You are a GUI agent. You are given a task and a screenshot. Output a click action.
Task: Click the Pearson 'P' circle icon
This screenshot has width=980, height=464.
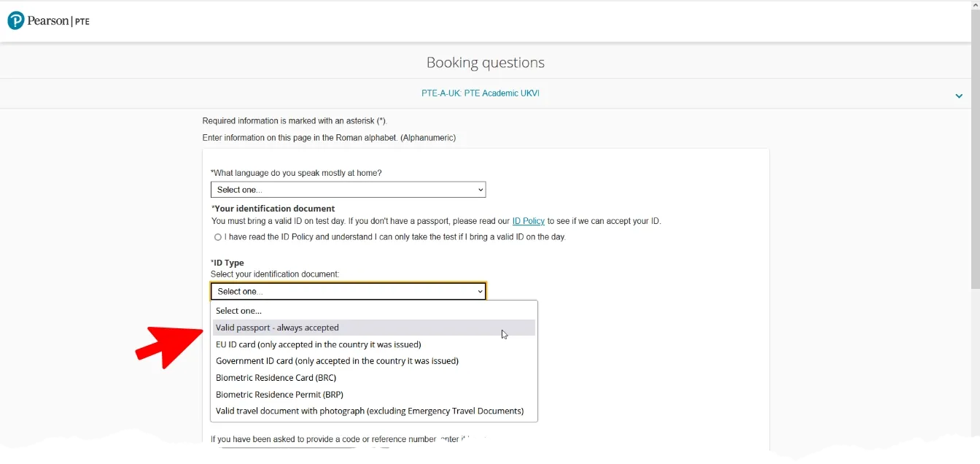(x=16, y=21)
